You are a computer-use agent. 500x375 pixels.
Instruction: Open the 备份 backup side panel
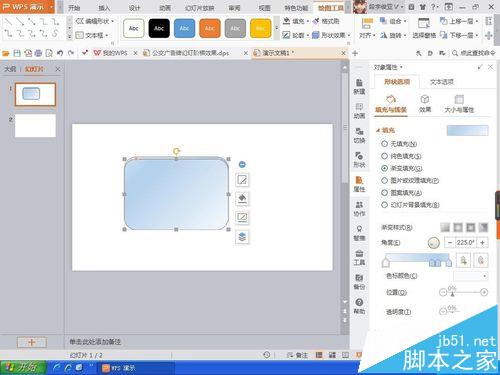(359, 282)
